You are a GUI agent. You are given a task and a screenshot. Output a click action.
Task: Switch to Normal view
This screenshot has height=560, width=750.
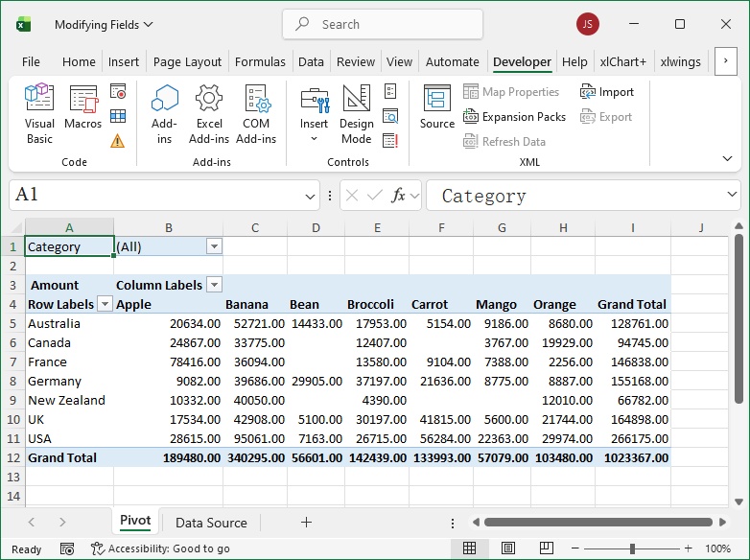pyautogui.click(x=469, y=548)
